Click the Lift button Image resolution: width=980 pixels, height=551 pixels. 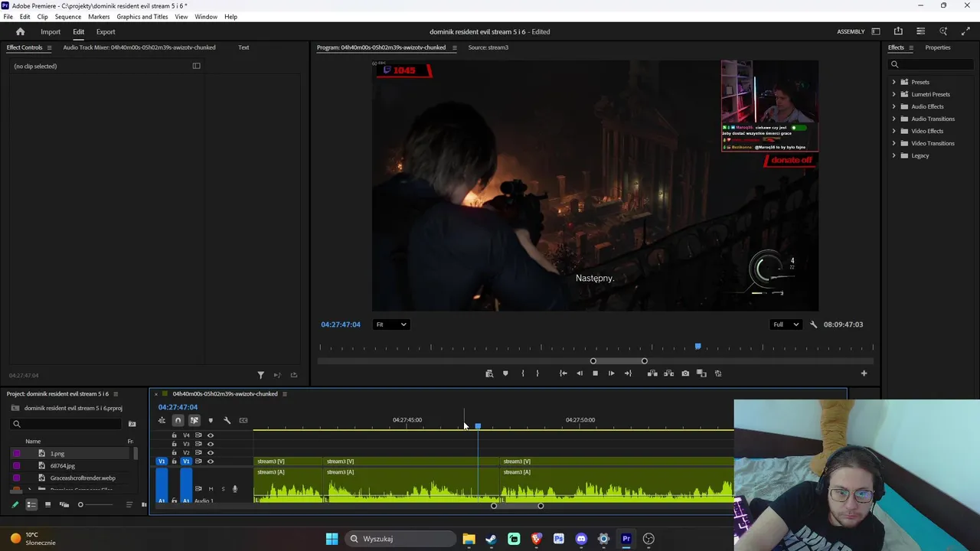(x=652, y=373)
